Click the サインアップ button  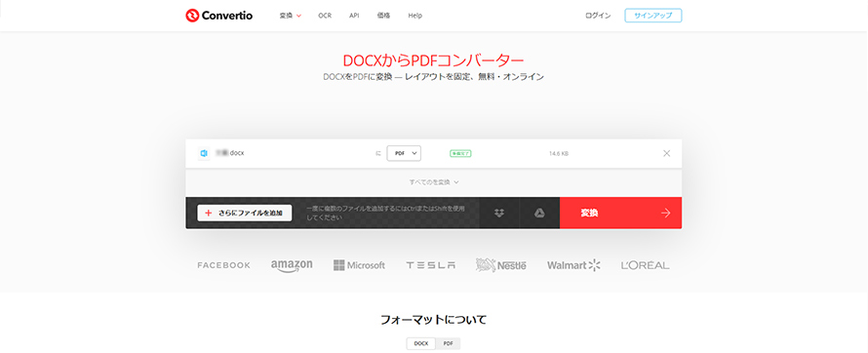[x=653, y=16]
